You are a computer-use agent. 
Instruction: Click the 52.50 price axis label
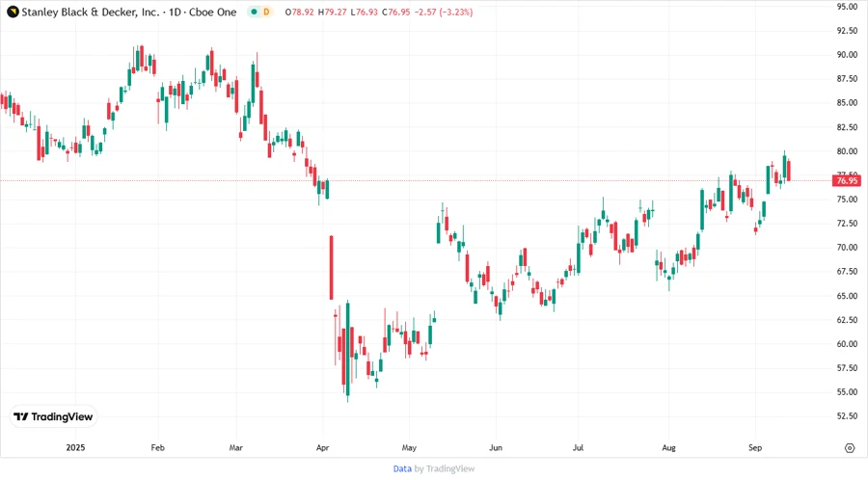click(x=847, y=415)
